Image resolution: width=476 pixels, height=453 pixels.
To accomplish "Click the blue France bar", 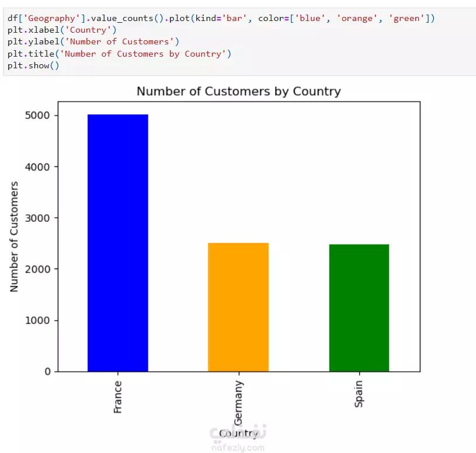I will click(x=118, y=243).
